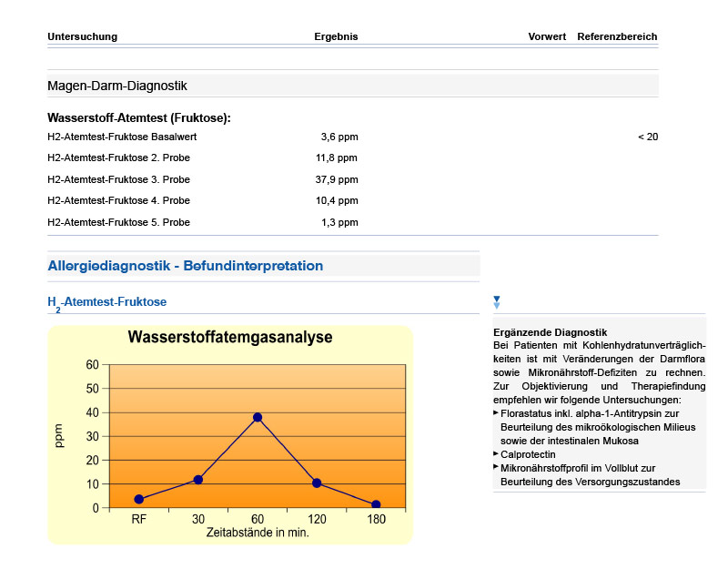Select the RF data point on chart
The image size is (728, 569).
click(x=138, y=499)
